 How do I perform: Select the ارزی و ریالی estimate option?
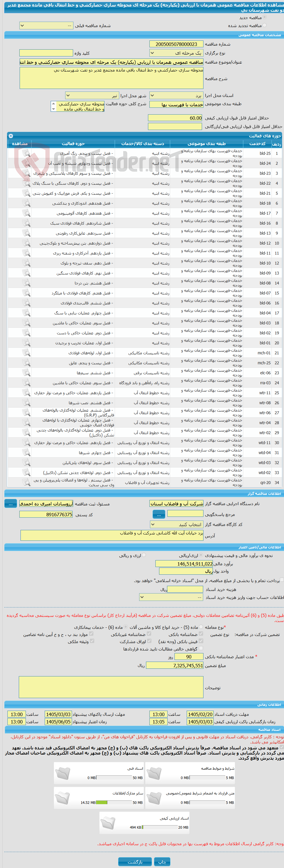point(144,555)
